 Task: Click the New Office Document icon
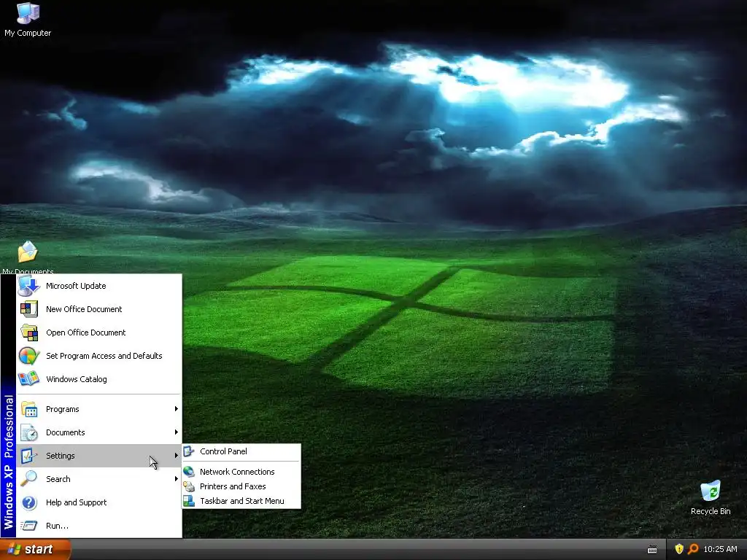(x=28, y=309)
